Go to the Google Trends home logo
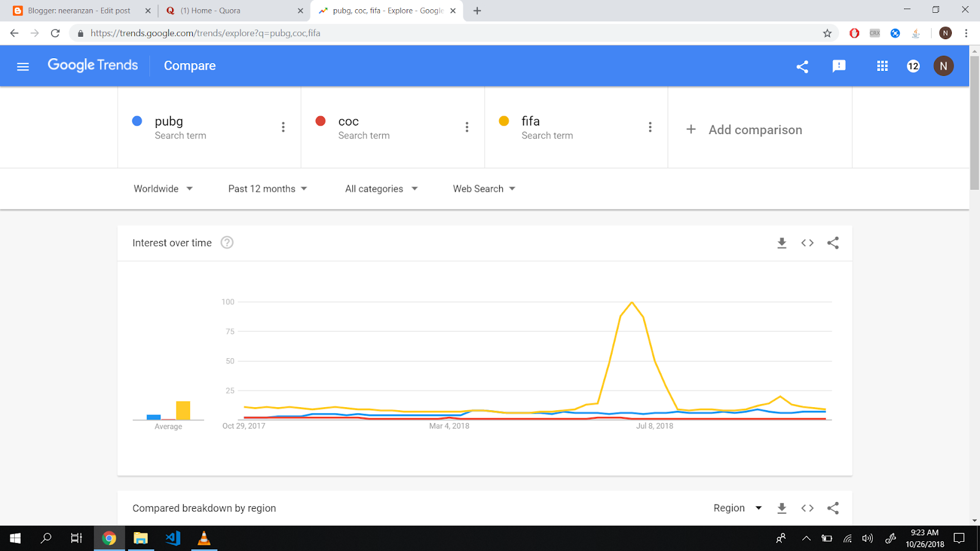980x551 pixels. tap(93, 65)
